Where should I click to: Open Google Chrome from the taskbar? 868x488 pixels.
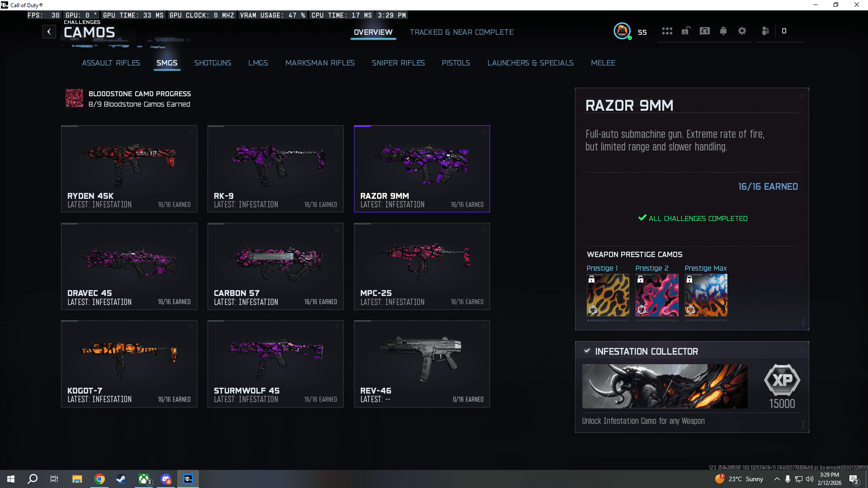(99, 479)
